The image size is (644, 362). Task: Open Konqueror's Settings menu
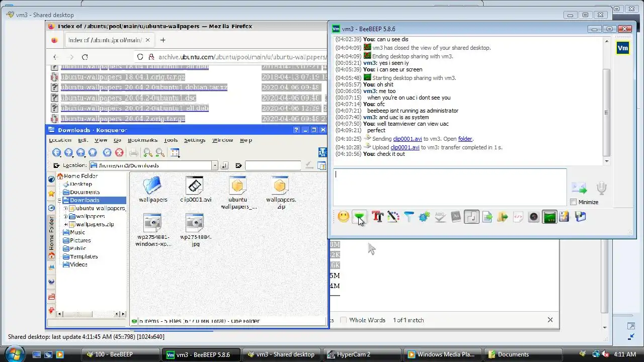[x=195, y=140]
